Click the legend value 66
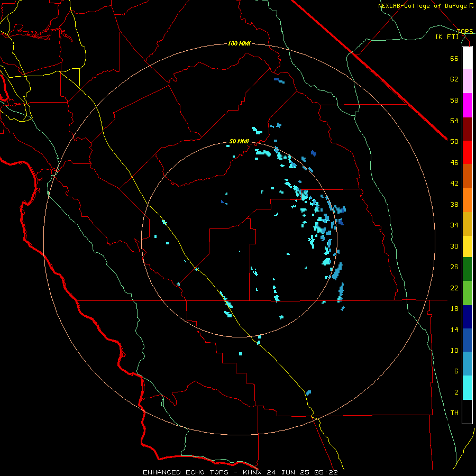 coord(454,58)
